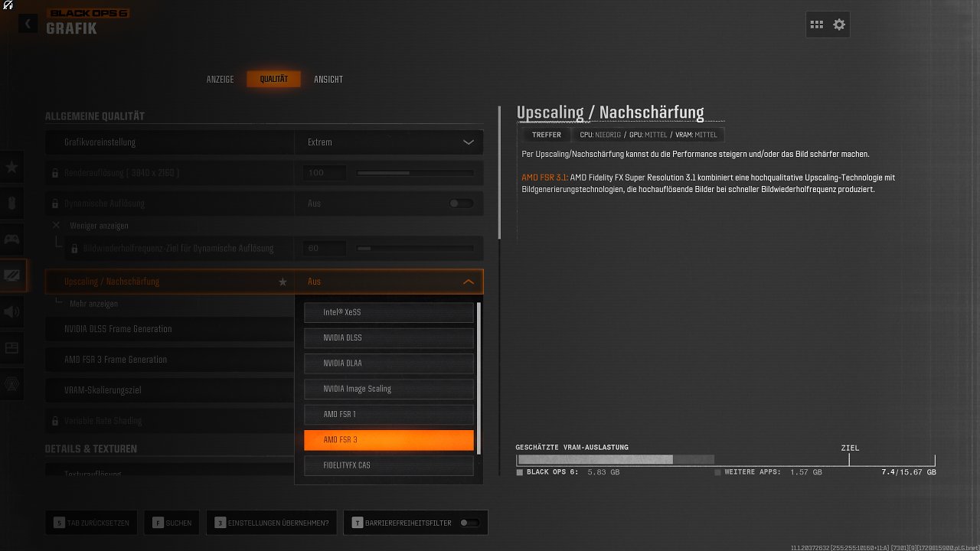This screenshot has height=551, width=980.
Task: Click Einstellungen übernehmen button
Action: (x=273, y=523)
